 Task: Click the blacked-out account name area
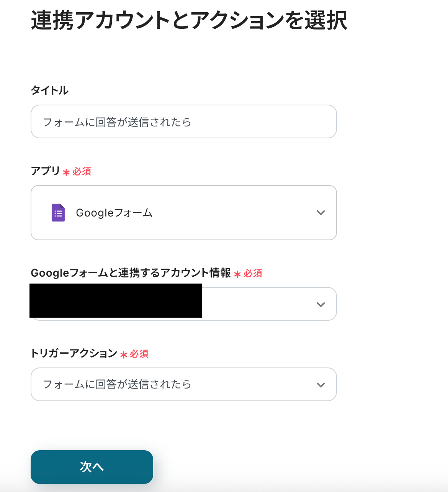tap(116, 301)
